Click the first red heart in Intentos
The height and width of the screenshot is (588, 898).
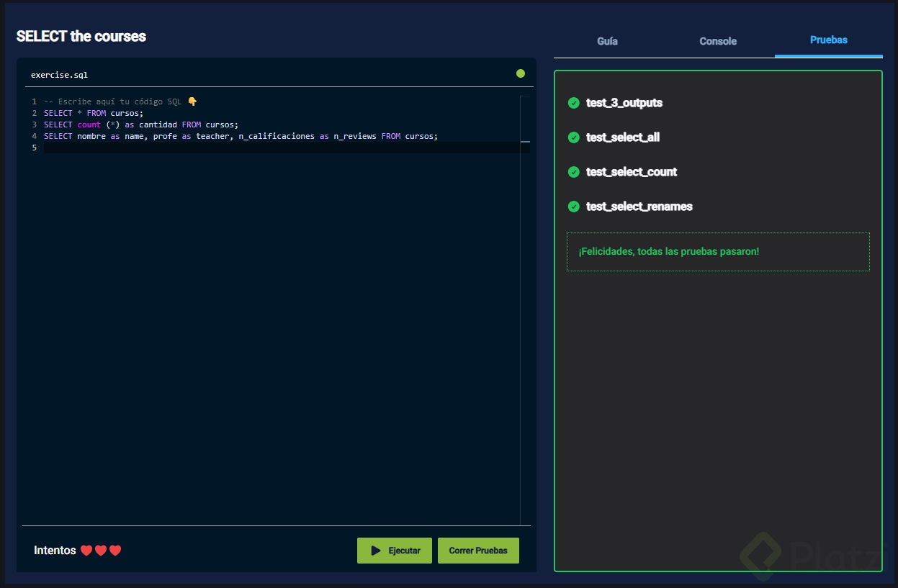tap(86, 551)
